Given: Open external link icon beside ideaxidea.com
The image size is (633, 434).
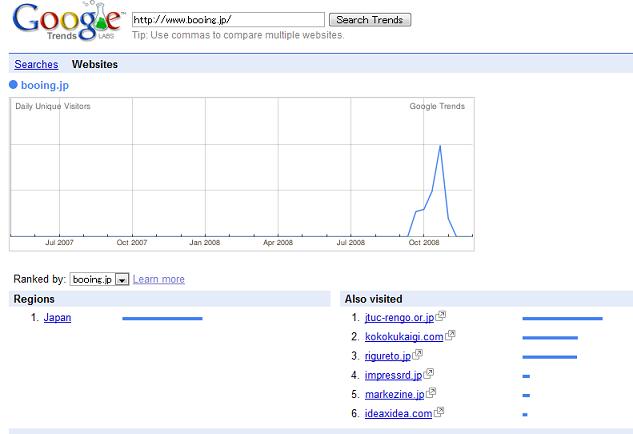Looking at the screenshot, I should pyautogui.click(x=439, y=412).
